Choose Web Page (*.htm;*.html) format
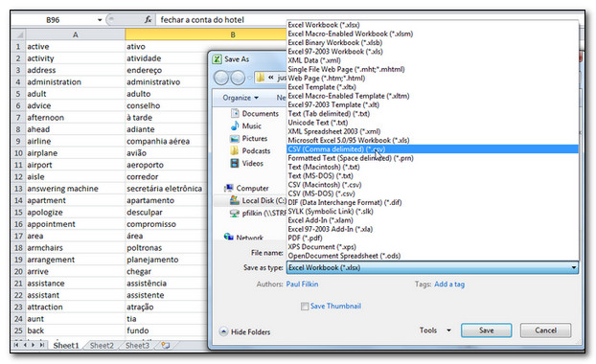Screen dimensions: 596x364 (x=432, y=78)
